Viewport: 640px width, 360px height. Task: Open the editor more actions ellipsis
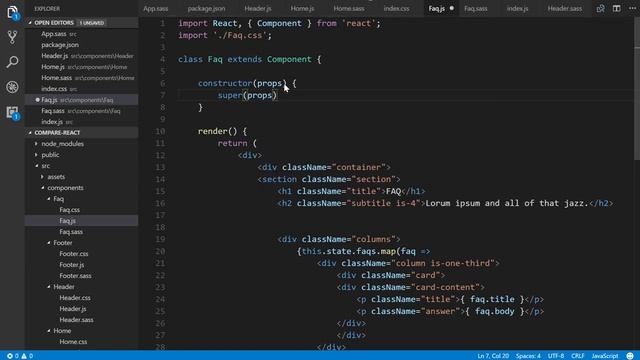click(632, 8)
